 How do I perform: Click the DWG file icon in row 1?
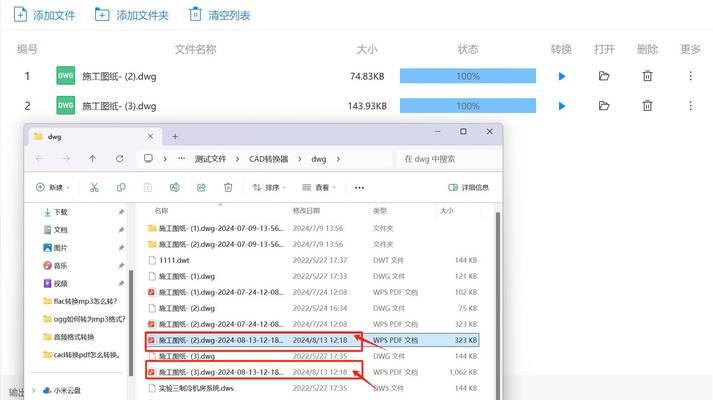(x=65, y=76)
